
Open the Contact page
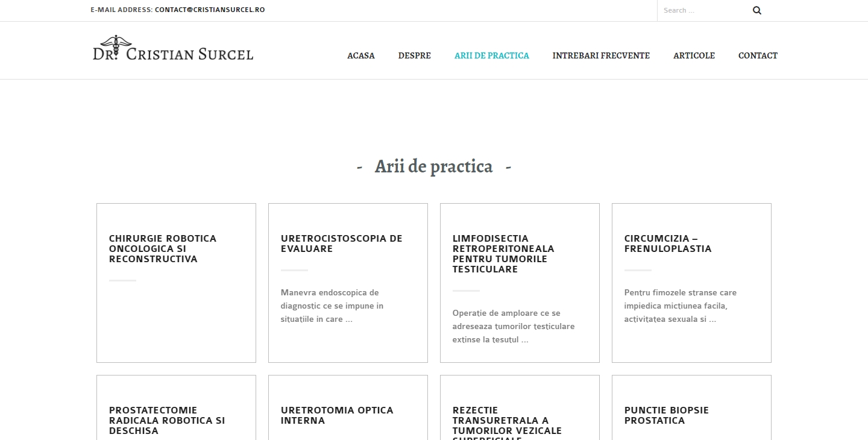pyautogui.click(x=758, y=55)
